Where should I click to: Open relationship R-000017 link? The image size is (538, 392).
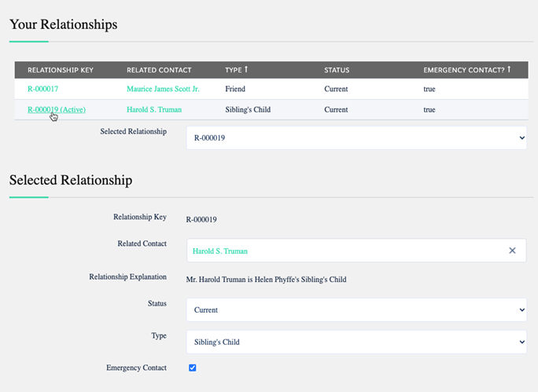42,90
